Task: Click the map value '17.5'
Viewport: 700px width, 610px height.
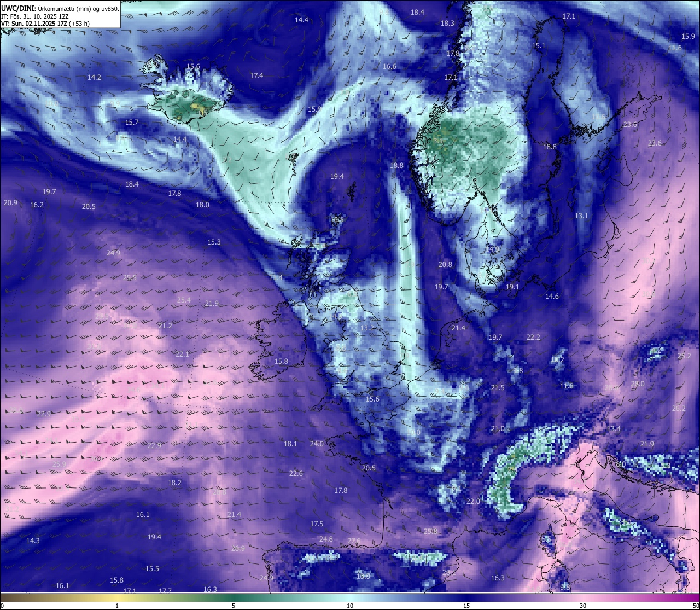Action: click(x=317, y=524)
